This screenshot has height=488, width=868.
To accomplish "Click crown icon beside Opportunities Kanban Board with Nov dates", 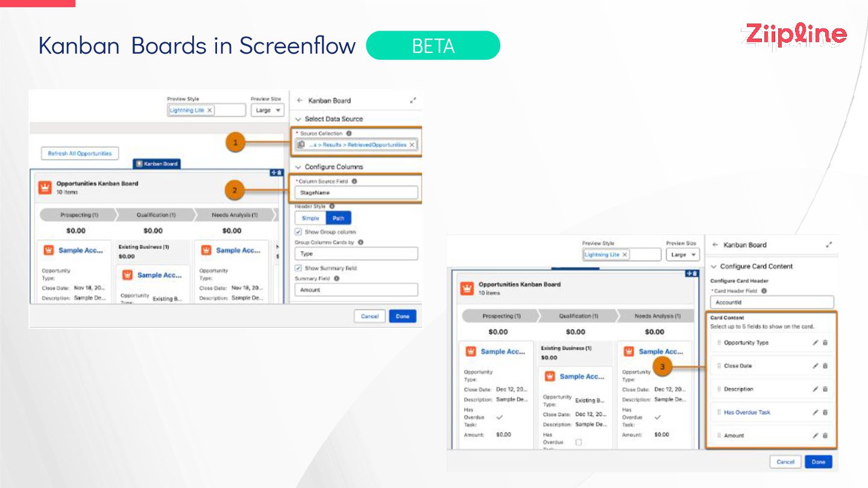I will click(45, 187).
